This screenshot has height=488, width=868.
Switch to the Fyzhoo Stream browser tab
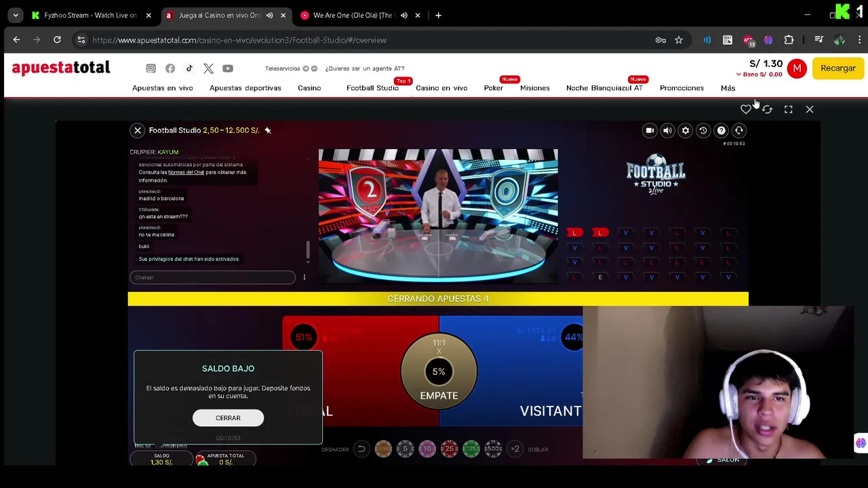(91, 15)
